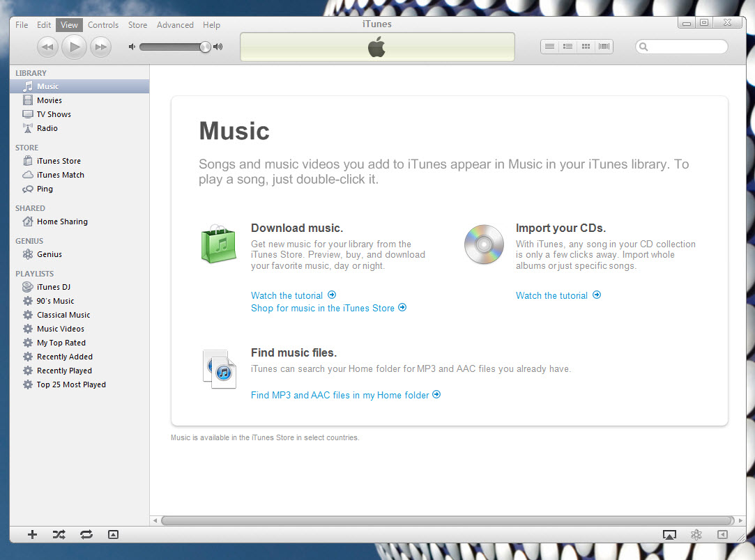Open the Help menu
755x560 pixels.
(211, 25)
